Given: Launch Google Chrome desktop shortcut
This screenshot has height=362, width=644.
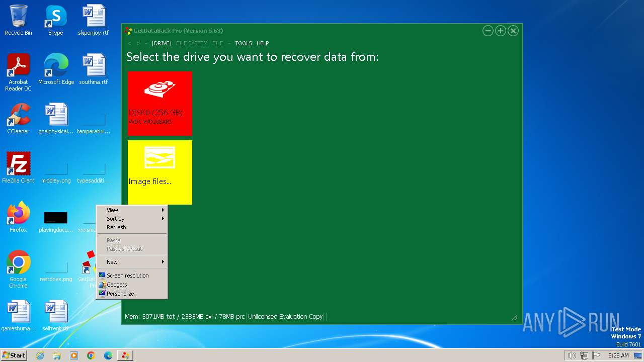Looking at the screenshot, I should [18, 269].
